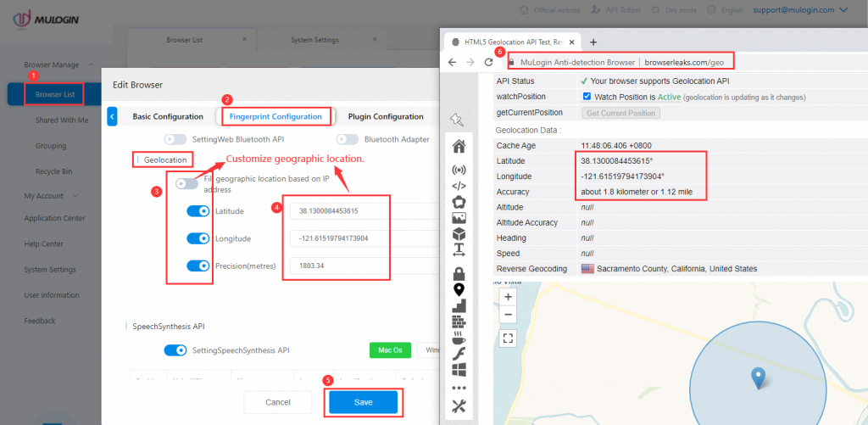Screen dimensions: 868x425
Task: Open the Home icon in browserleaks sidebar
Action: [459, 146]
